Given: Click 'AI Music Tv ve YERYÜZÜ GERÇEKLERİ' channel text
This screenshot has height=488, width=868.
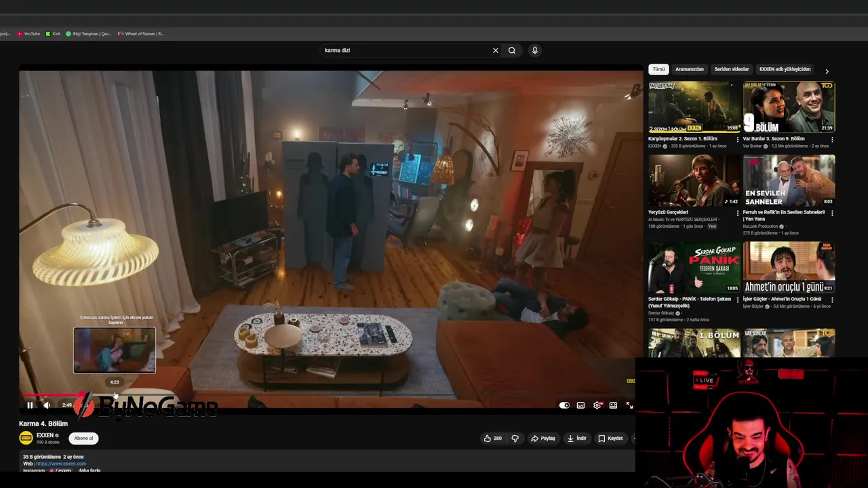Looking at the screenshot, I should click(684, 220).
